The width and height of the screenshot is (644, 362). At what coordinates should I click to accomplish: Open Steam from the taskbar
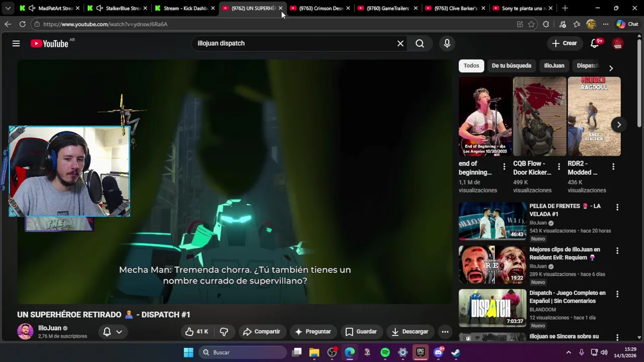[455, 352]
